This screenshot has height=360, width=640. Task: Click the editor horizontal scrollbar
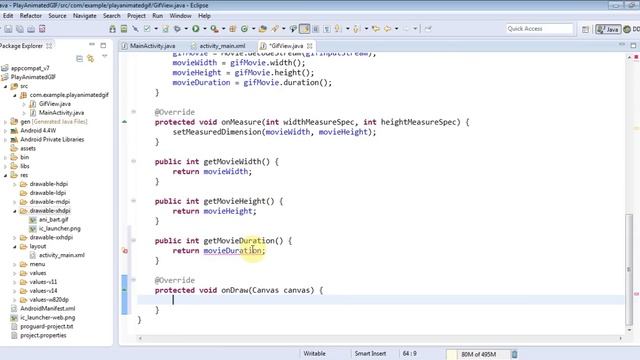[x=380, y=338]
